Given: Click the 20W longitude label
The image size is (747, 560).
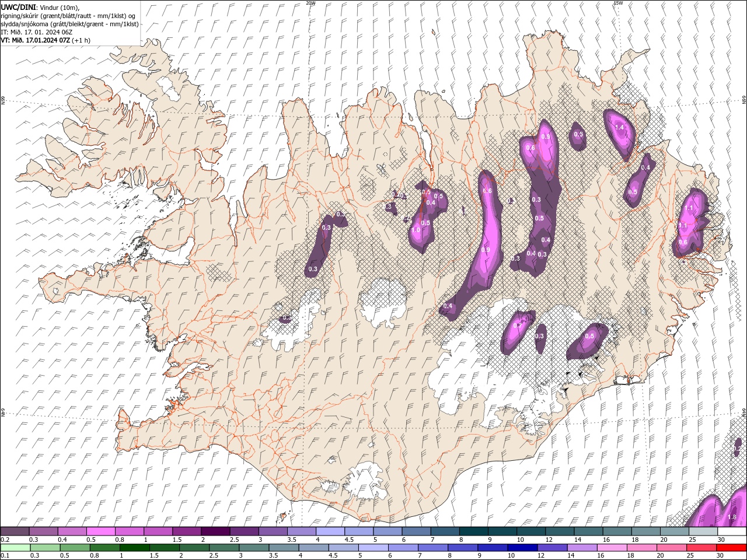Looking at the screenshot, I should pos(310,3).
